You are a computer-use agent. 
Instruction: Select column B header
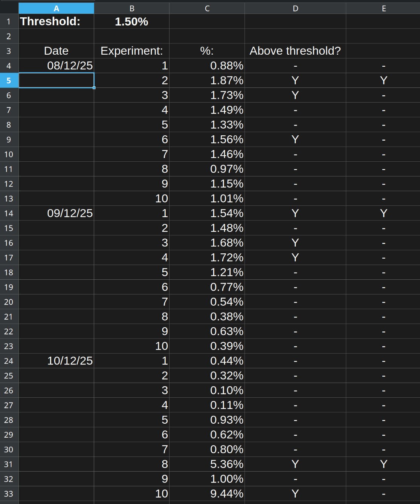point(131,8)
